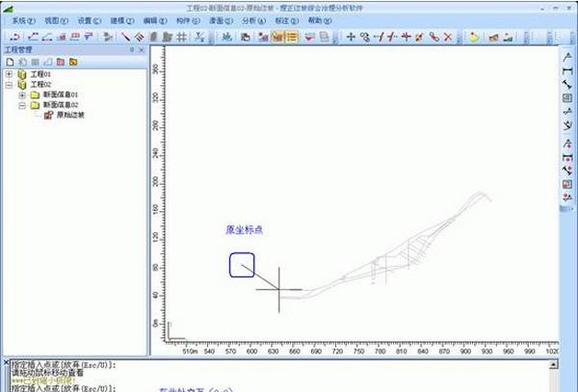Open the 建模 menu

[x=122, y=20]
